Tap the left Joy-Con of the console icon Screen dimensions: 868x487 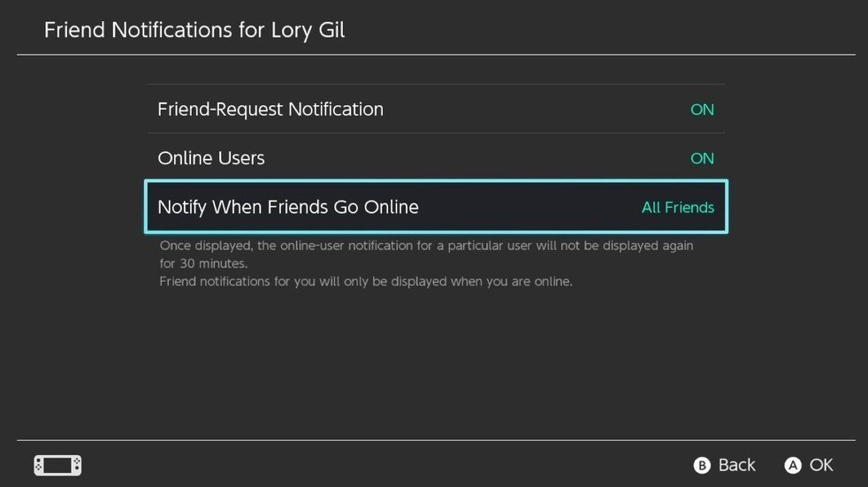click(x=38, y=465)
